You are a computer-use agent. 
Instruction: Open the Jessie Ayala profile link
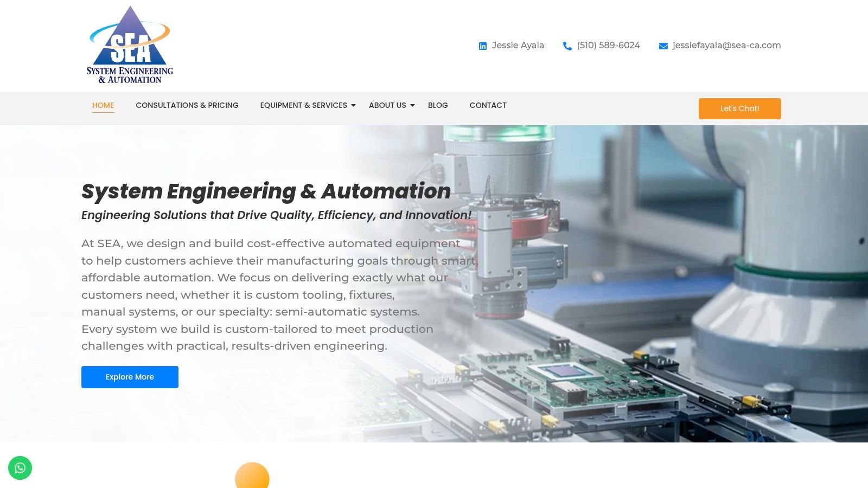pos(518,46)
